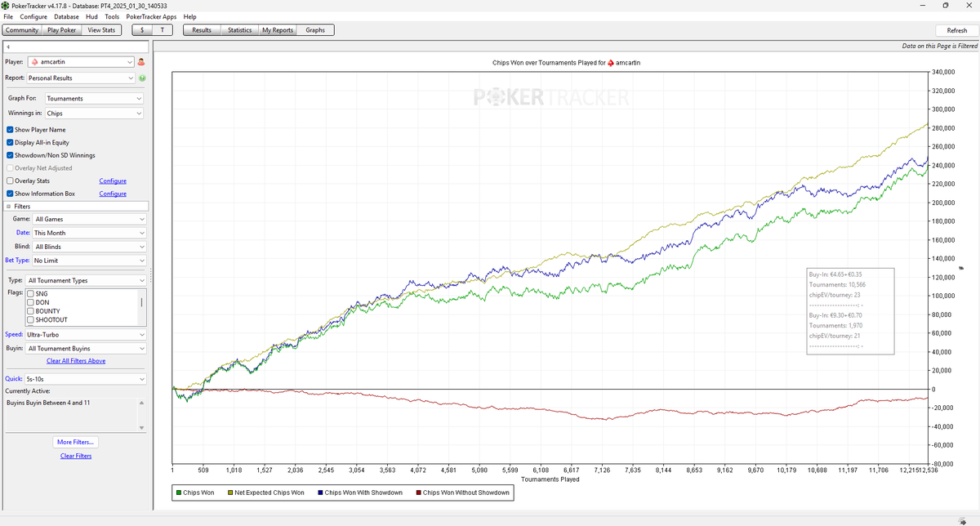Uncheck Showdown/Non SD Winnings
This screenshot has height=526, width=980.
[x=10, y=155]
